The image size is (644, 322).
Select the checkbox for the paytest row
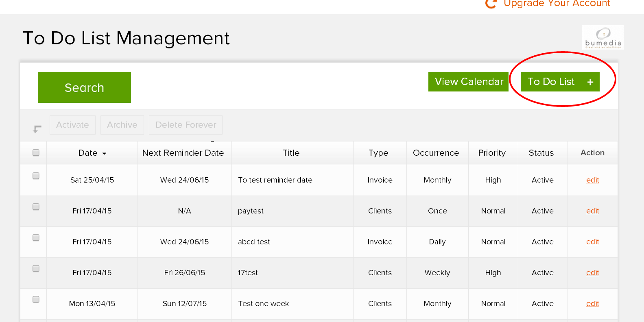[x=36, y=207]
